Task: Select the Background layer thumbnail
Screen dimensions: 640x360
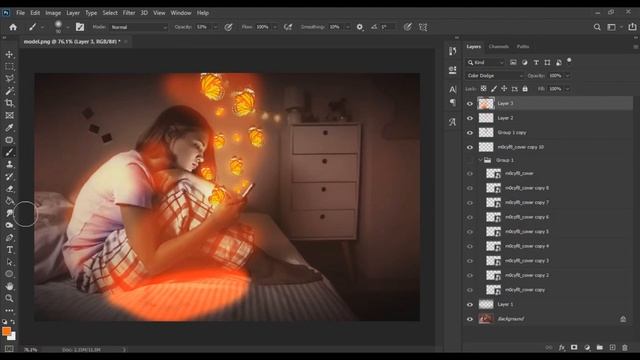Action: 486,319
